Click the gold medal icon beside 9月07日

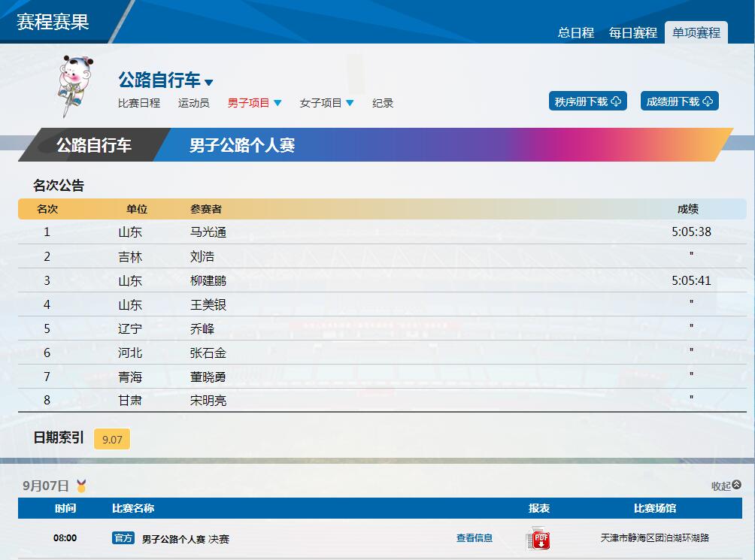coord(81,486)
